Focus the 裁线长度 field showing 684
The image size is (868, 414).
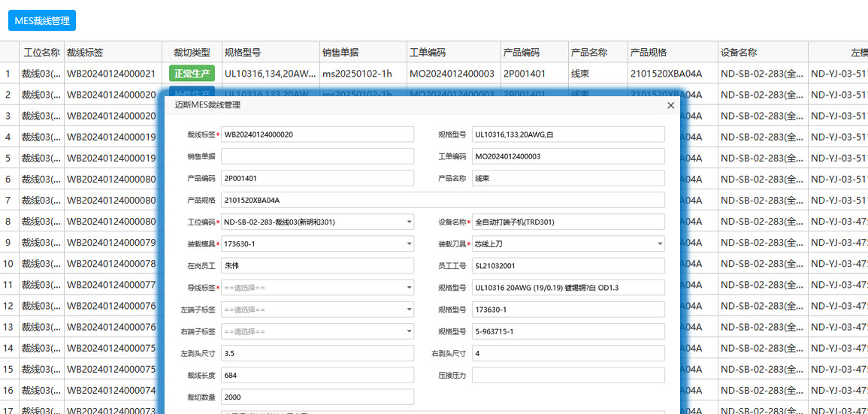(317, 375)
